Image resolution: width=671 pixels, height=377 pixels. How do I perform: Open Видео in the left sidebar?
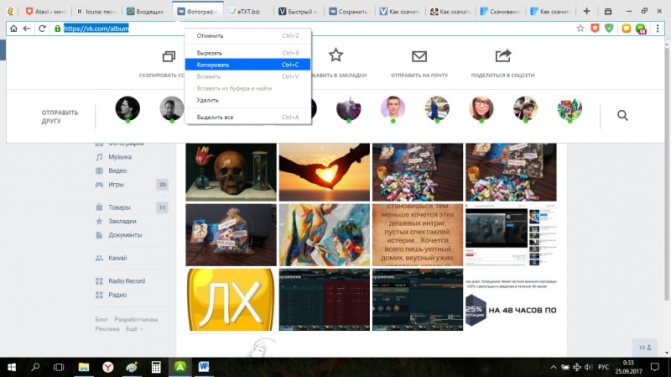[x=117, y=171]
